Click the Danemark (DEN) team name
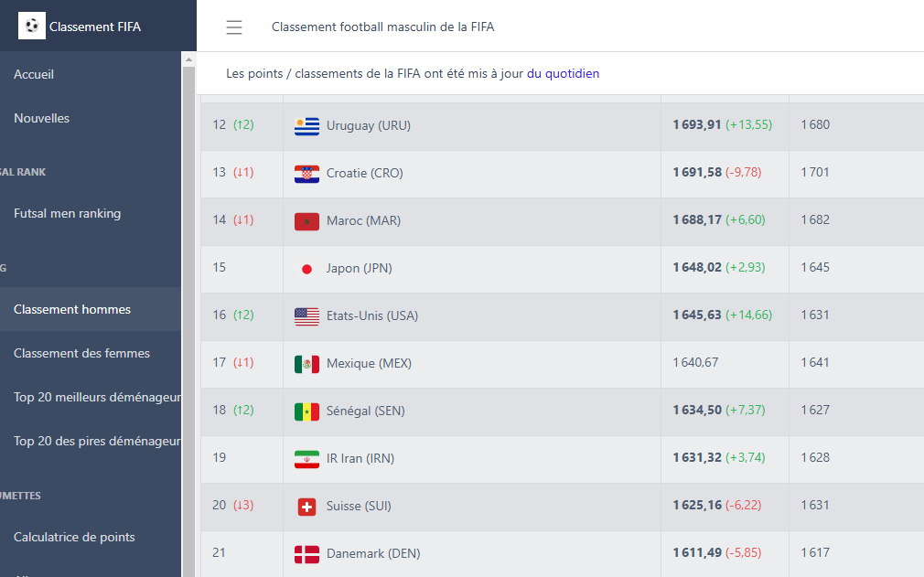 tap(373, 553)
